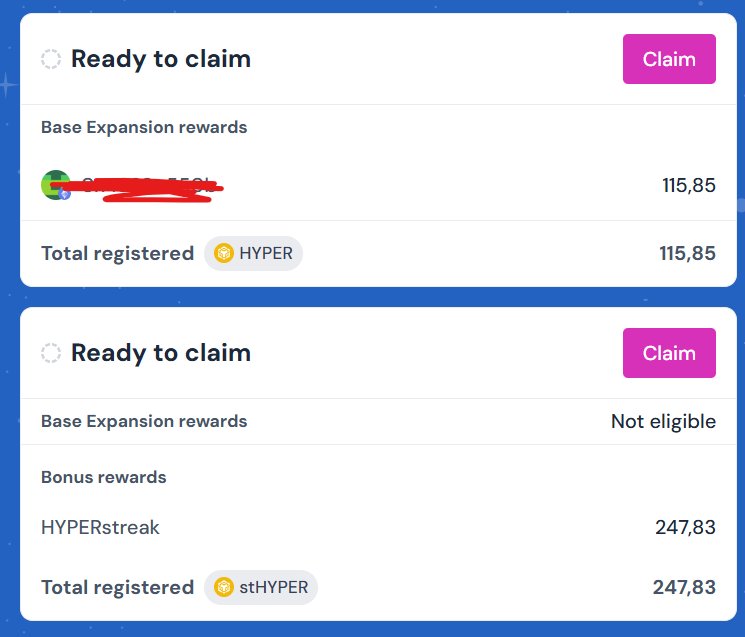
Task: Click the "Bonus rewards" section heading
Action: coord(104,477)
